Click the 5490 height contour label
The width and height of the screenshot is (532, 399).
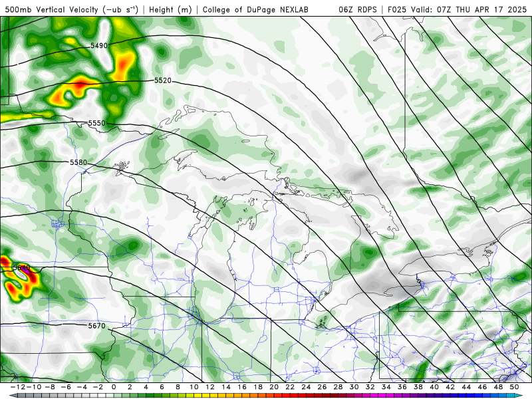point(99,45)
